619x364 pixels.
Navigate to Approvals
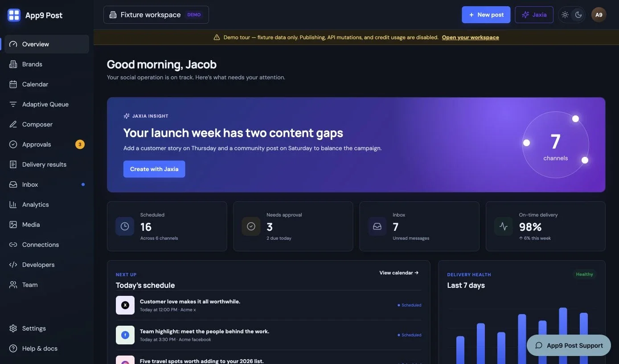(47, 144)
